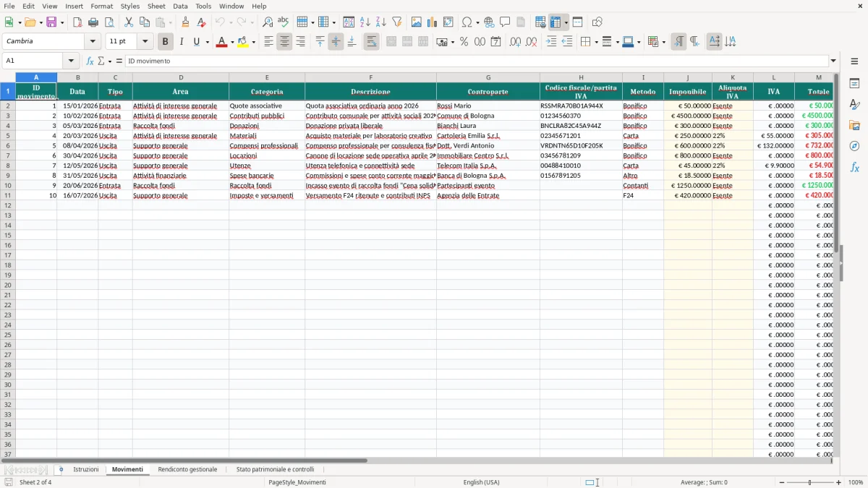Click the zoom in plus button

839,482
